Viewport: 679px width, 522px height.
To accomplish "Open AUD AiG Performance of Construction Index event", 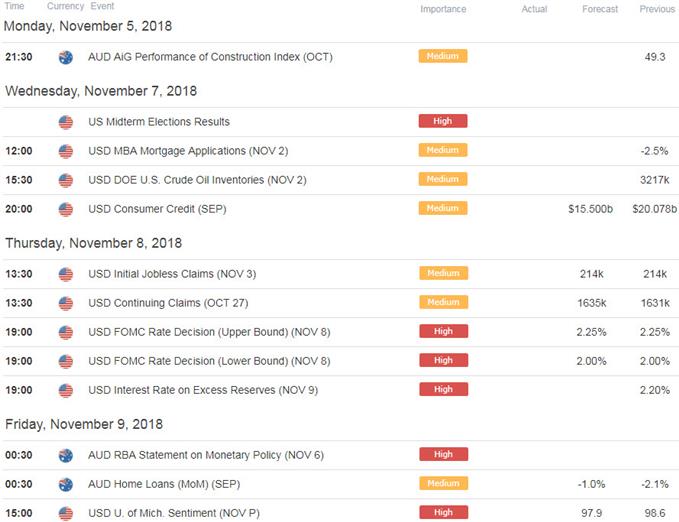I will click(210, 57).
